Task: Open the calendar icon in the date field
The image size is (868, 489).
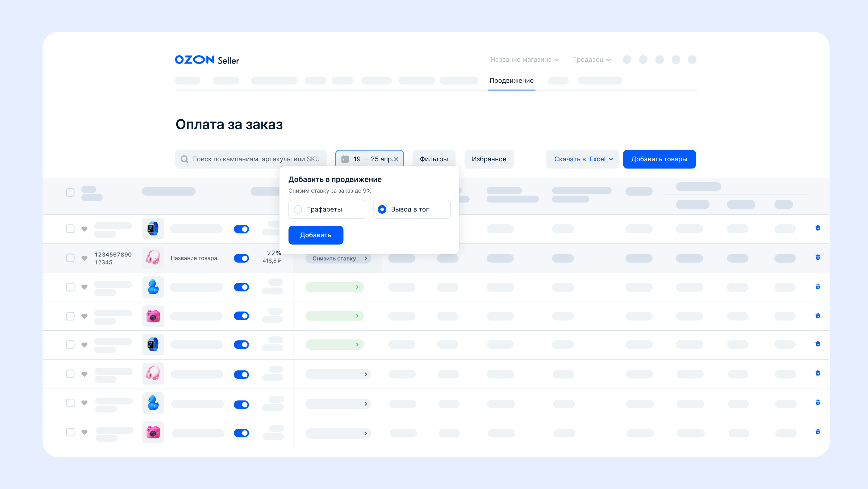Action: pyautogui.click(x=345, y=159)
